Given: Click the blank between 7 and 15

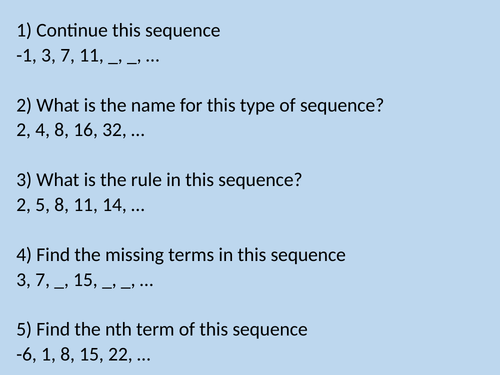Looking at the screenshot, I should point(59,286).
